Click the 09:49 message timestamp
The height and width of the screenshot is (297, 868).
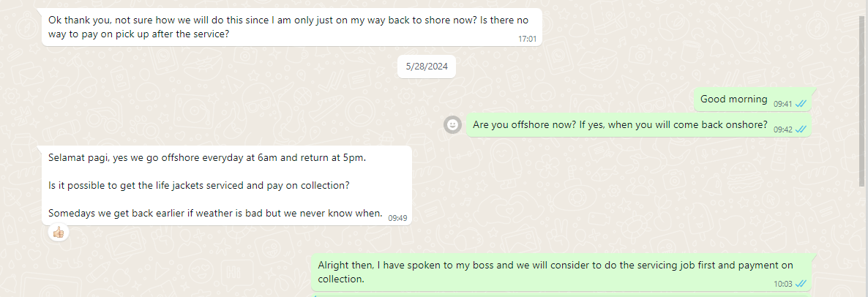[397, 218]
